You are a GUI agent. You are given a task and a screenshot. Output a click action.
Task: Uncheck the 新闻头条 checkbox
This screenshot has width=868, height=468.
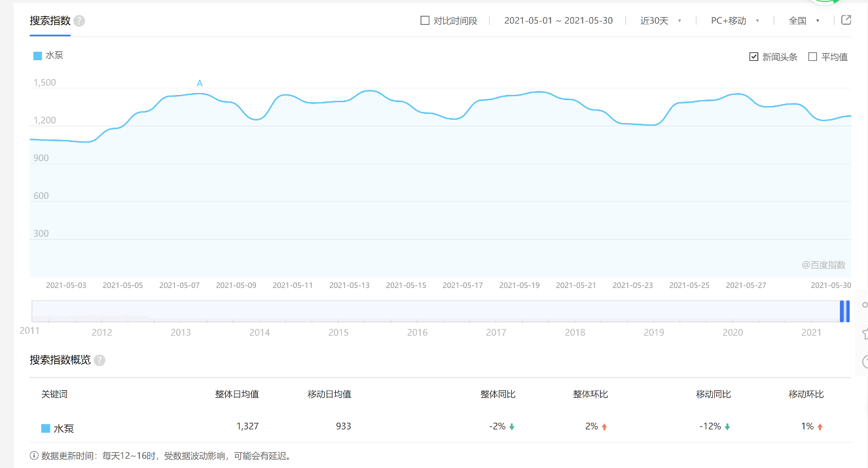point(754,57)
